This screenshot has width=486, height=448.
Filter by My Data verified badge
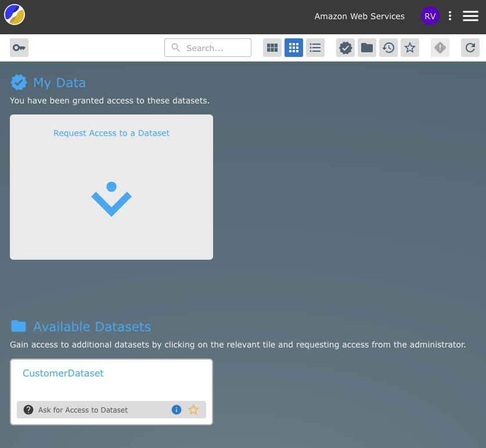345,48
